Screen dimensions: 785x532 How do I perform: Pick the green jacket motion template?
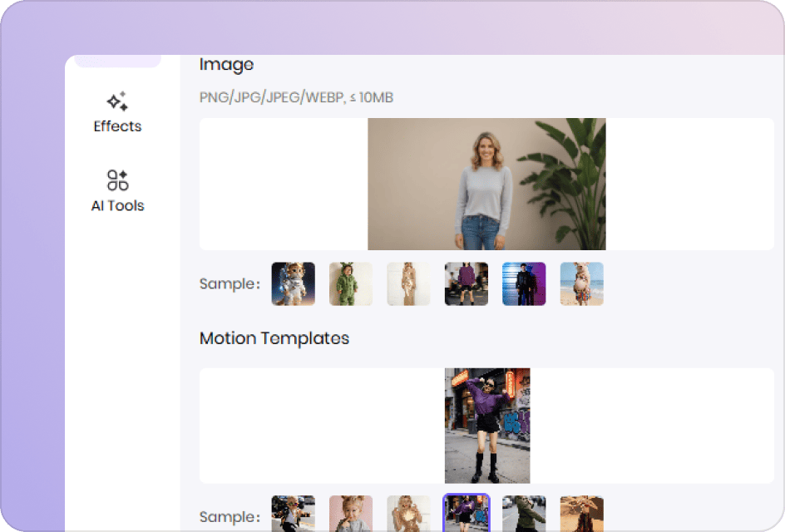coord(524,514)
